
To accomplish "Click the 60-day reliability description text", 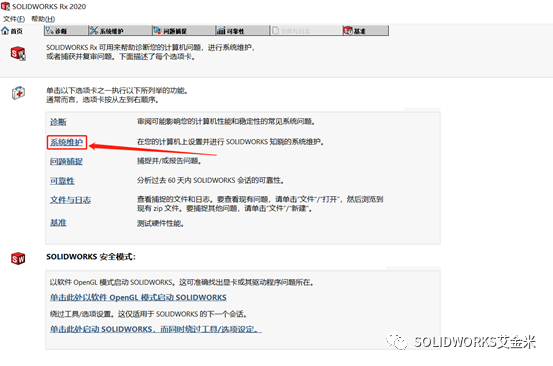I will (x=211, y=181).
